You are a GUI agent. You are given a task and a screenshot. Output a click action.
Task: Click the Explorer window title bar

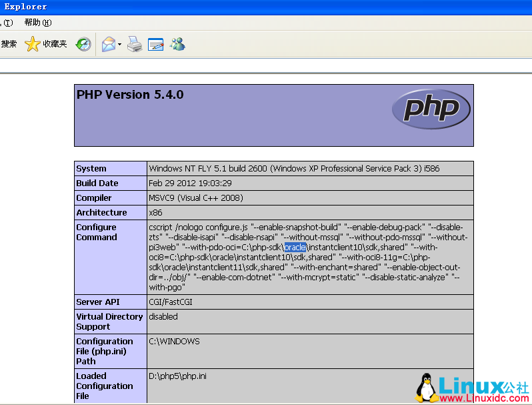point(266,7)
